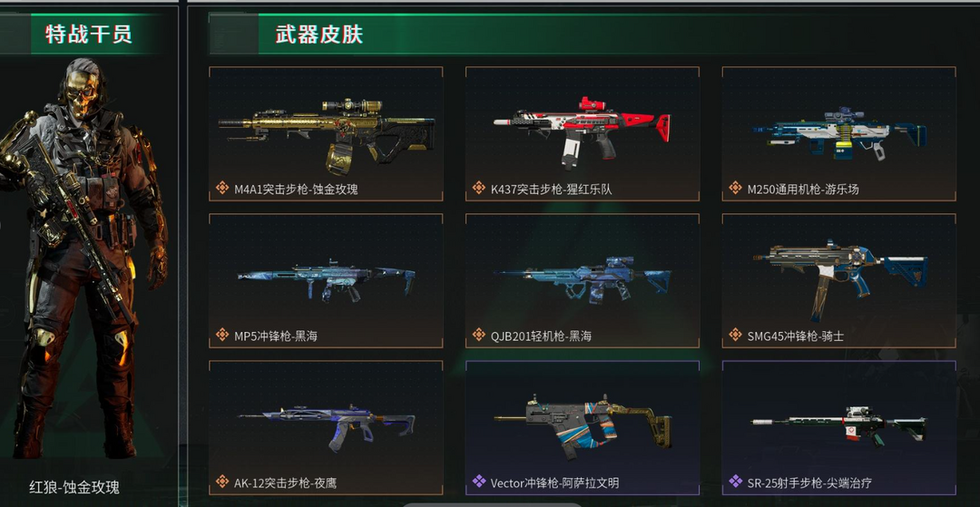Open the SR-25射手步枪-尖端治疗 skin card
The image size is (980, 507).
(838, 428)
